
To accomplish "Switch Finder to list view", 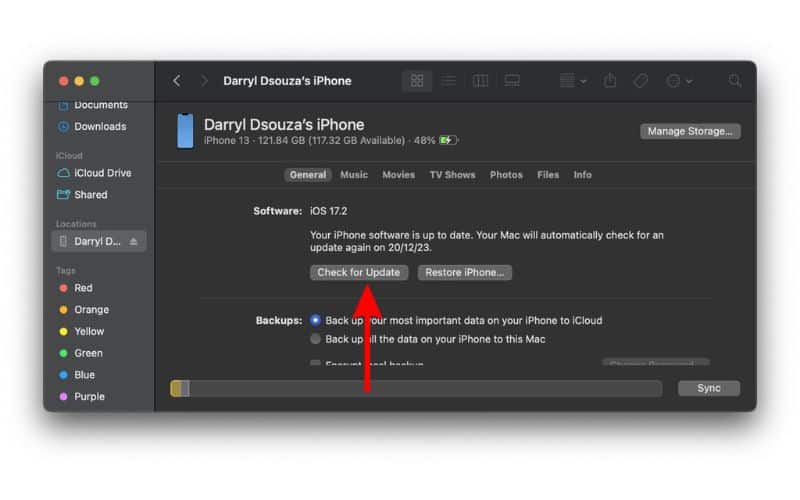I will point(448,81).
